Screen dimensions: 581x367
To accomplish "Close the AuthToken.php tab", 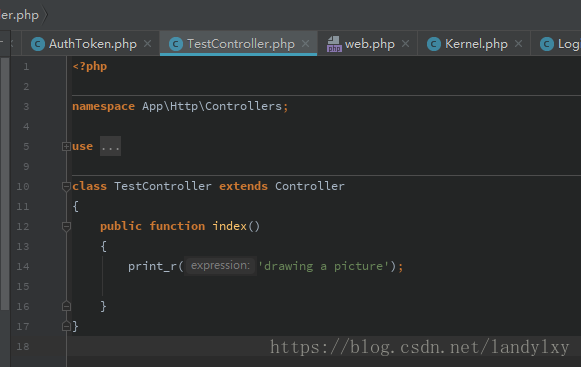I will coord(147,44).
